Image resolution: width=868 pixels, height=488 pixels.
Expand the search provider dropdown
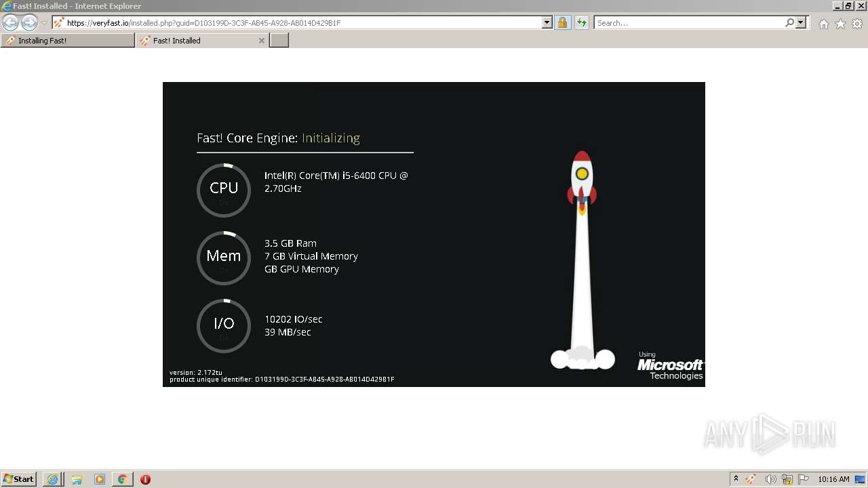(x=801, y=22)
